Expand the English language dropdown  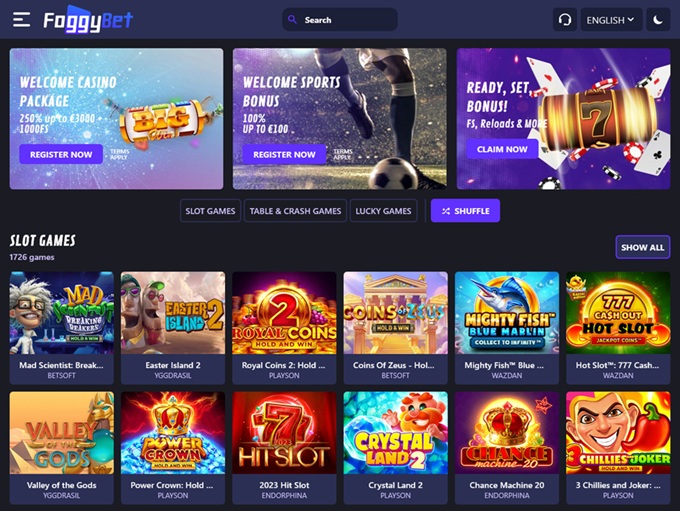611,20
